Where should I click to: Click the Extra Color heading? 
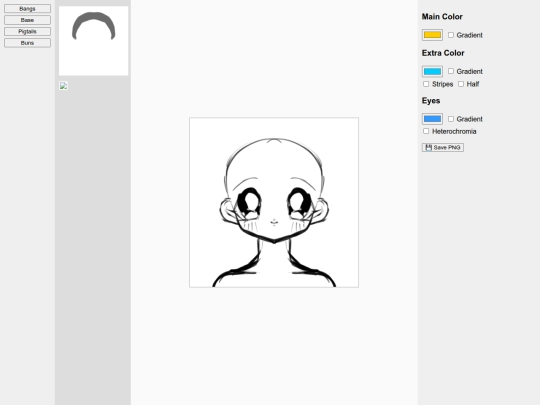pos(443,53)
